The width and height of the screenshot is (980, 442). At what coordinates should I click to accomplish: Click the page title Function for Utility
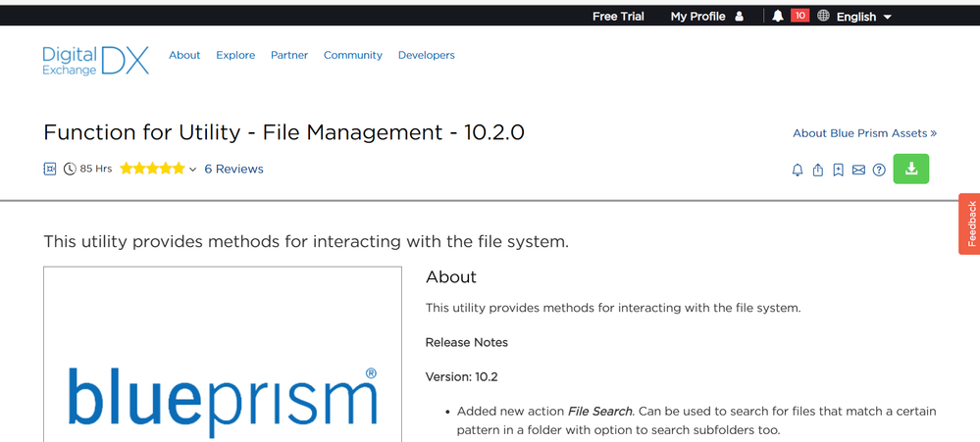pos(284,132)
